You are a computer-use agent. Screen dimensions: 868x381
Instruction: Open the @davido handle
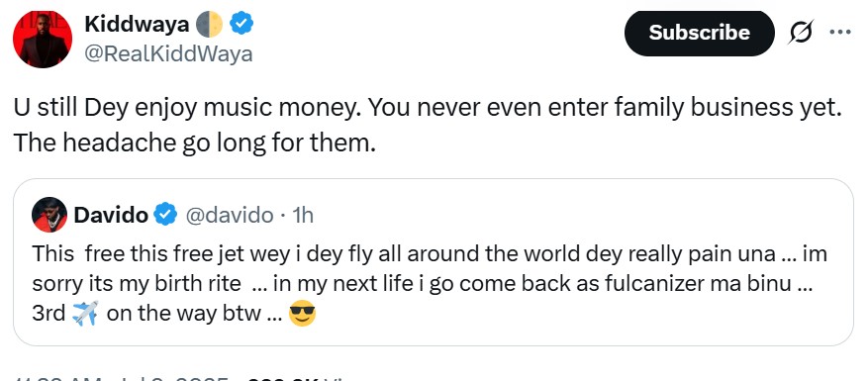(229, 216)
